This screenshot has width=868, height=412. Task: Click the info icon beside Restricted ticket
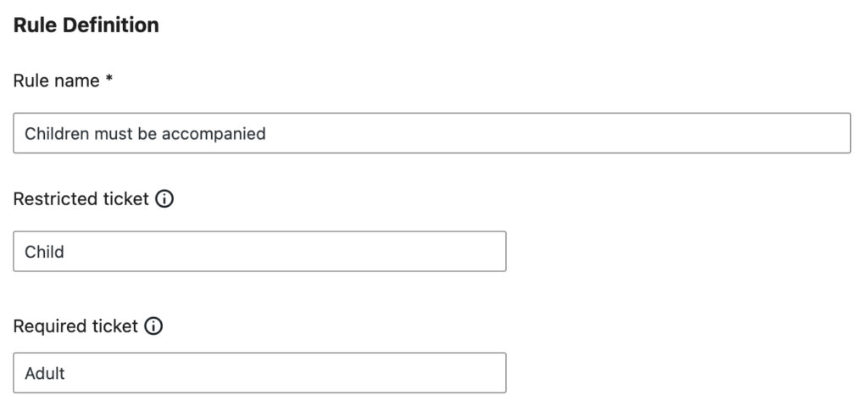click(165, 199)
